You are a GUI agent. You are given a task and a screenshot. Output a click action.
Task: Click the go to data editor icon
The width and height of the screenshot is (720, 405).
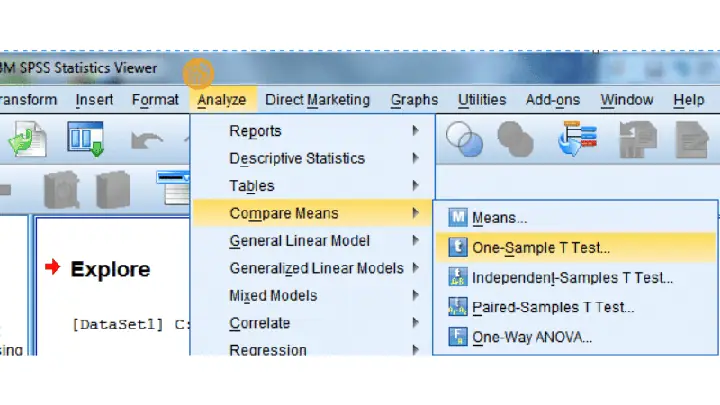(x=86, y=139)
